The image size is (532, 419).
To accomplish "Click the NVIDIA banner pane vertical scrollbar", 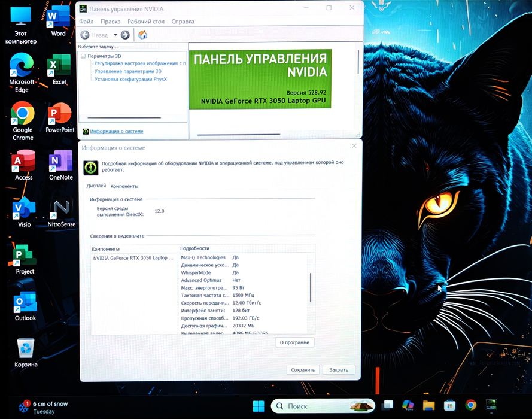I will tap(358, 62).
